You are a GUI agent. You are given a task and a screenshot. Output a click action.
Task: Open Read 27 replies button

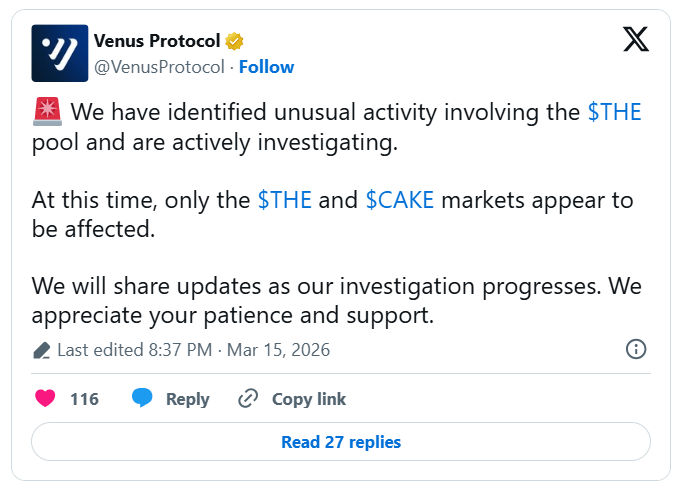(341, 442)
